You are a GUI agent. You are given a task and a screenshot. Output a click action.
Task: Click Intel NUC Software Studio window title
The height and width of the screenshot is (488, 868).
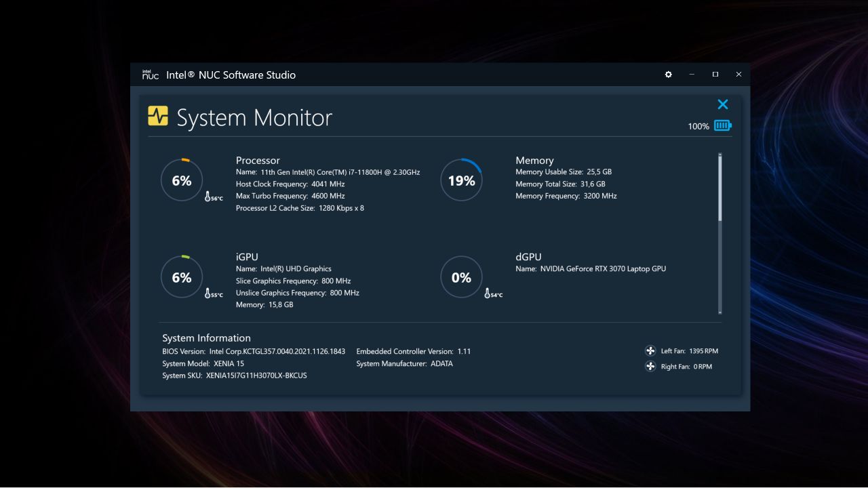[x=231, y=75]
